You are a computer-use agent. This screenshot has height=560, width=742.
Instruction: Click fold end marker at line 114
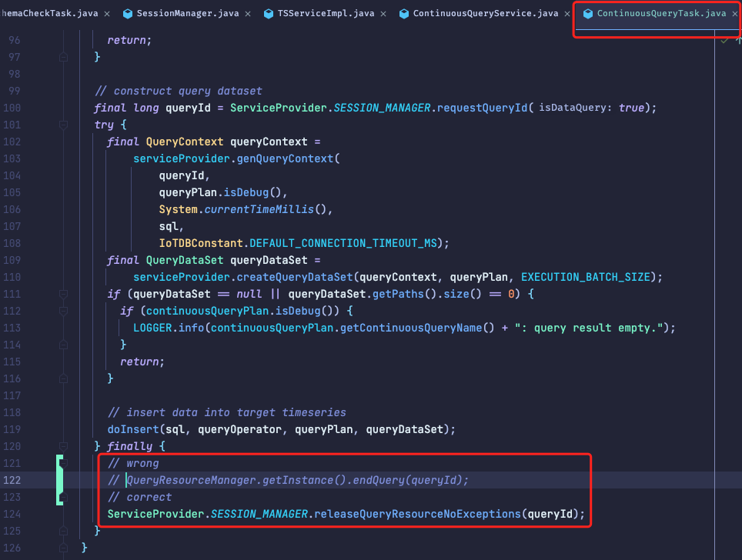[x=63, y=345]
